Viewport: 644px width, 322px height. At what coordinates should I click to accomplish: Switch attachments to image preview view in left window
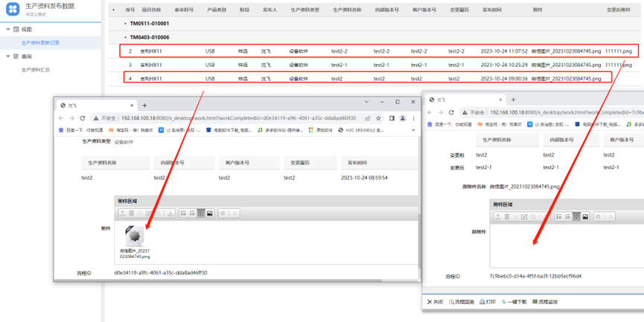210,213
